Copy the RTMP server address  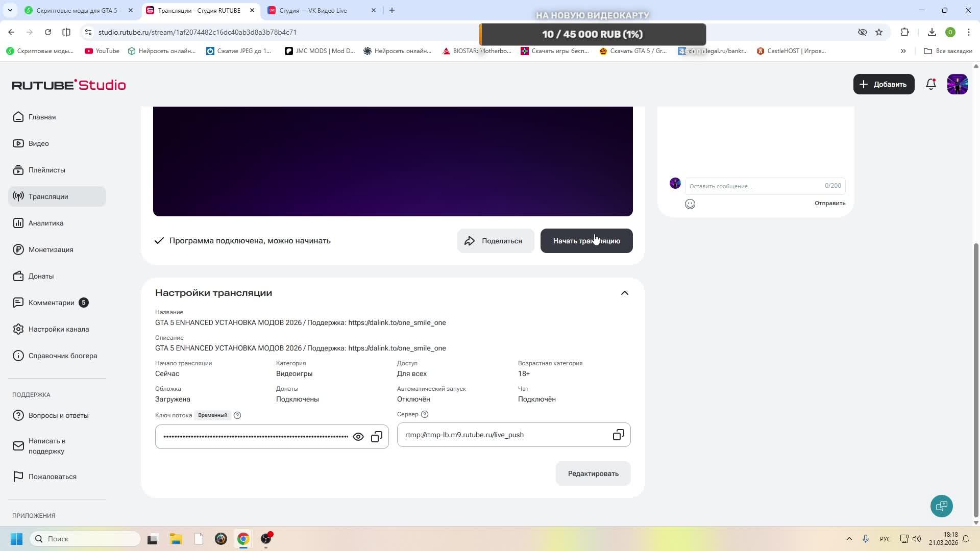(x=618, y=435)
